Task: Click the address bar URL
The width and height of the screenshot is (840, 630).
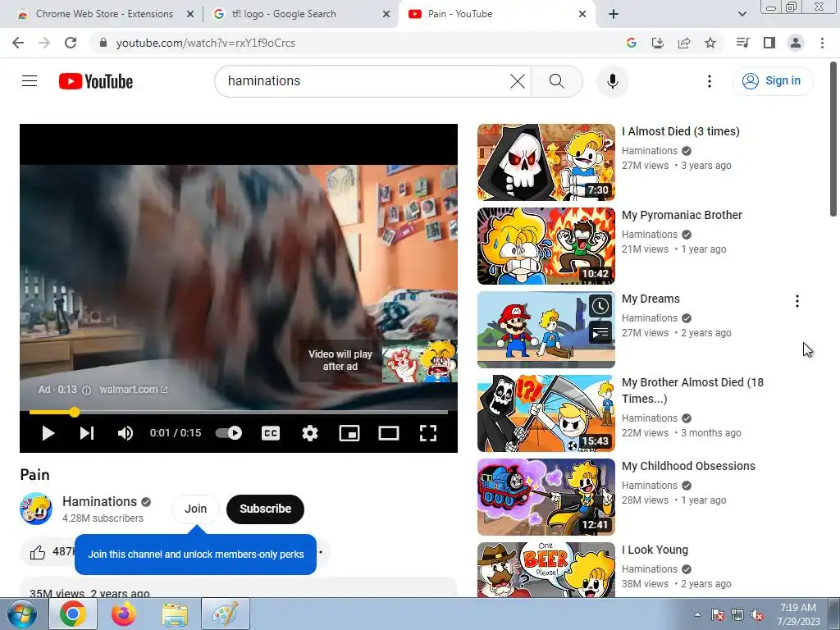Action: [x=206, y=43]
